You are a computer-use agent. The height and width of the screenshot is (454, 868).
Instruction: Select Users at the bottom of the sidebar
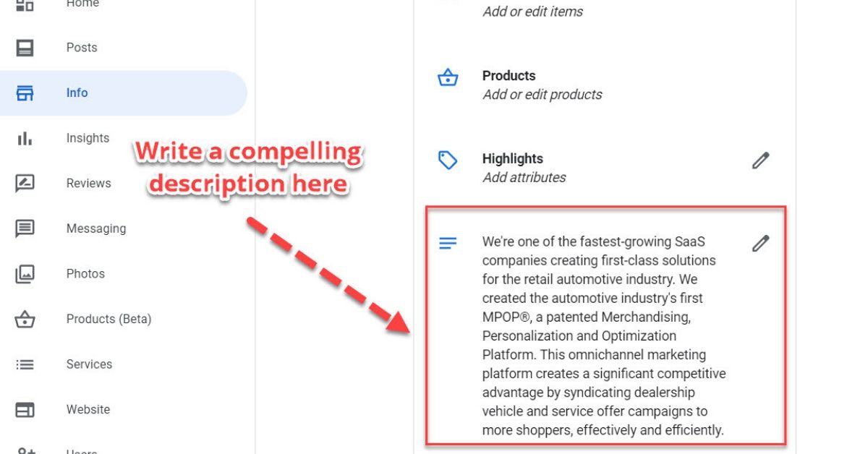click(25, 450)
